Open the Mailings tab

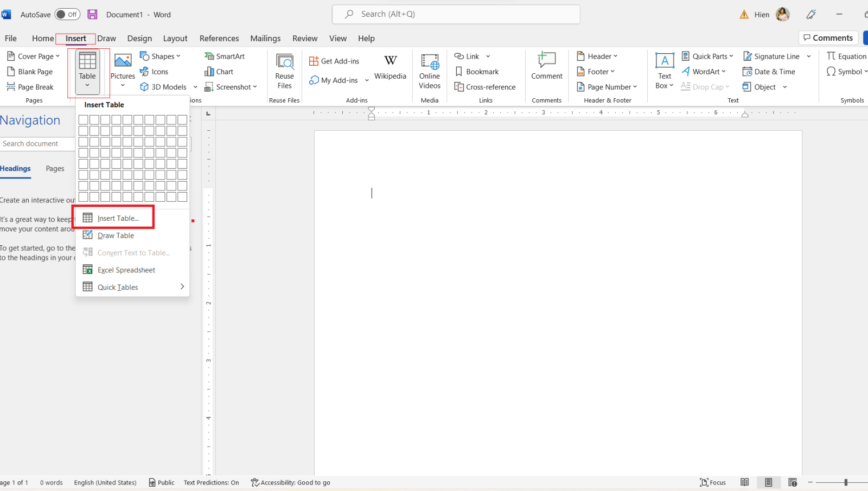[x=265, y=39]
